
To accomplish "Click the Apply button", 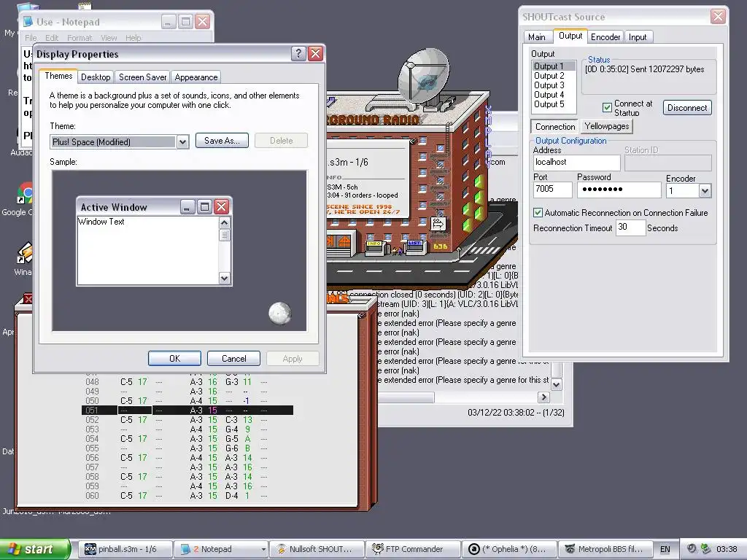I will pos(293,359).
